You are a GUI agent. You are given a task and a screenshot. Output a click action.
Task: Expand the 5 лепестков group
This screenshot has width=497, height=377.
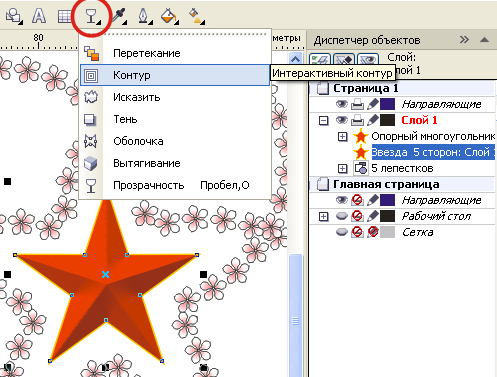342,168
